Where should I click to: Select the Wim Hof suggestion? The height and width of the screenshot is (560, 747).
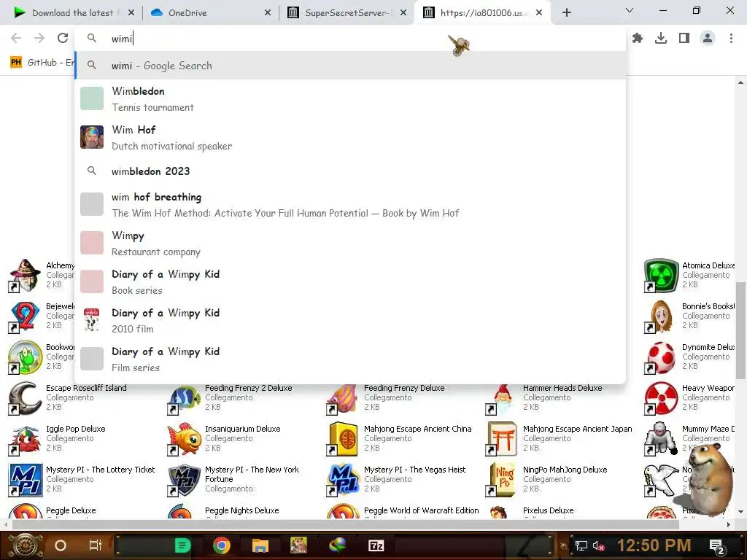(350, 137)
